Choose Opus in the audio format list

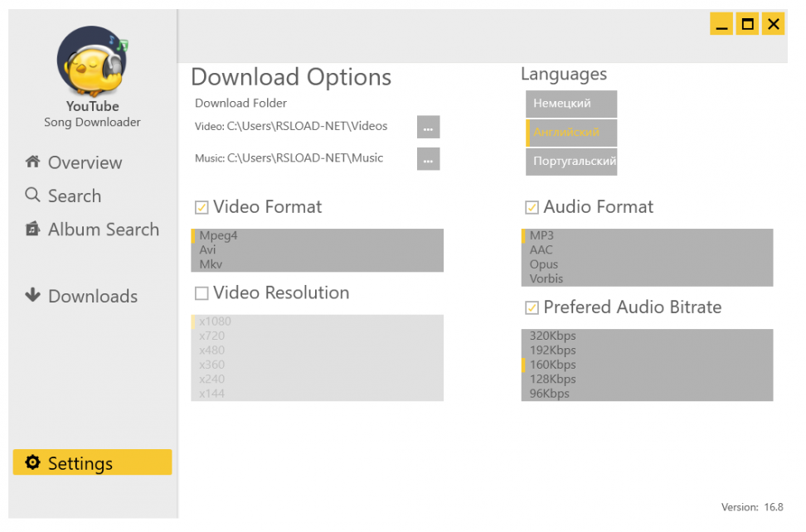pyautogui.click(x=544, y=264)
